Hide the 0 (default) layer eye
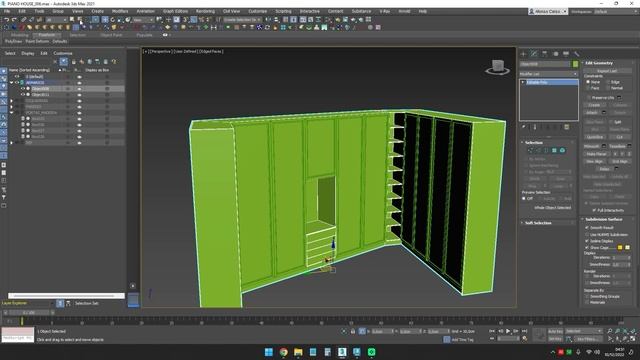Screen dimensions: 640x360 17,76
